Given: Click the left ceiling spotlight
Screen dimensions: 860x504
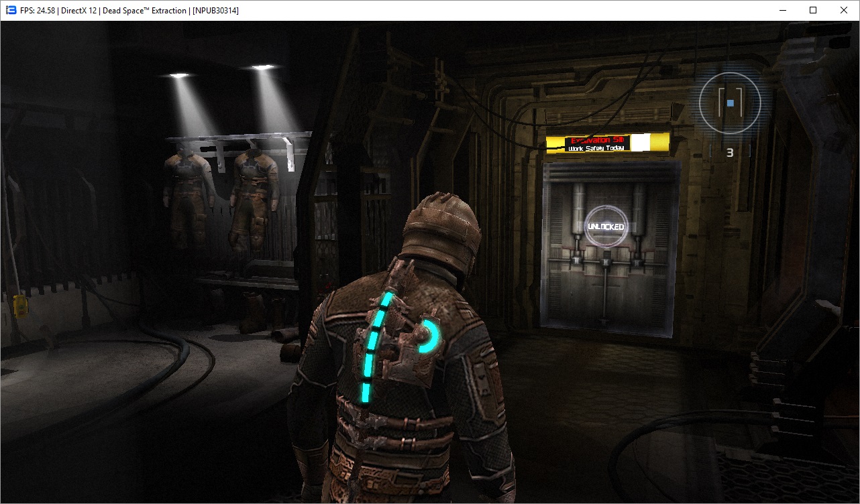Looking at the screenshot, I should click(178, 76).
